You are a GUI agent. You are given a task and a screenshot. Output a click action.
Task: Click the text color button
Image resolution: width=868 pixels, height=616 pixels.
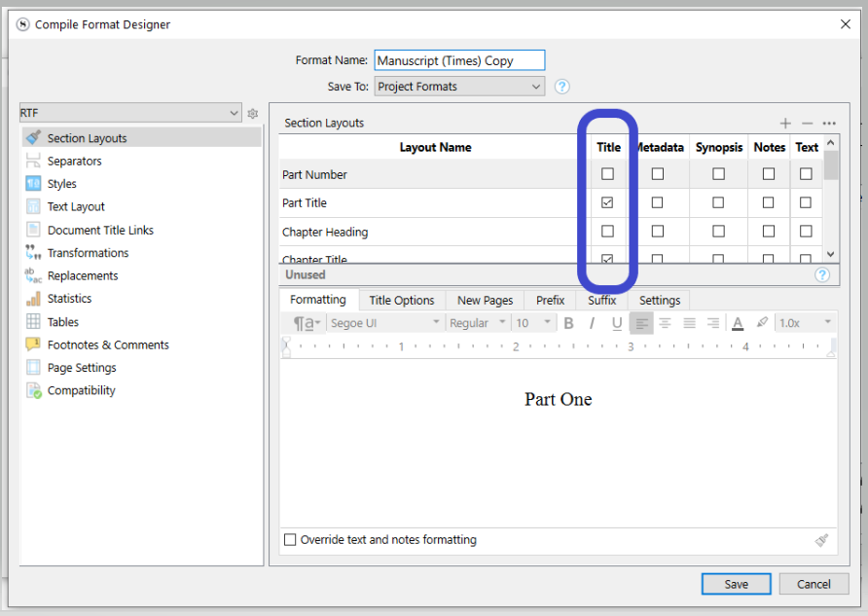(x=738, y=323)
